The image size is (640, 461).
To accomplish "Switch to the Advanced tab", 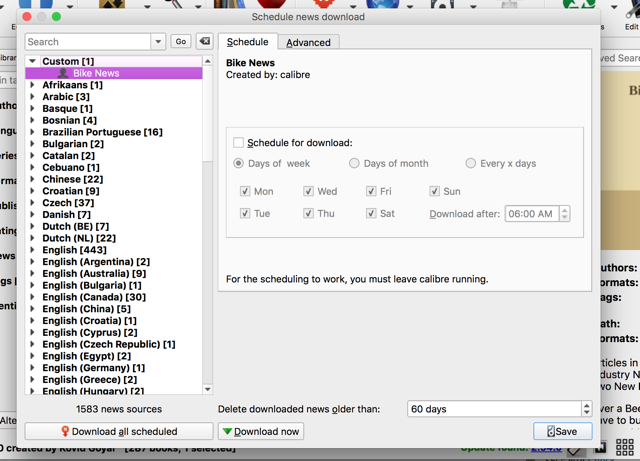I will click(308, 42).
